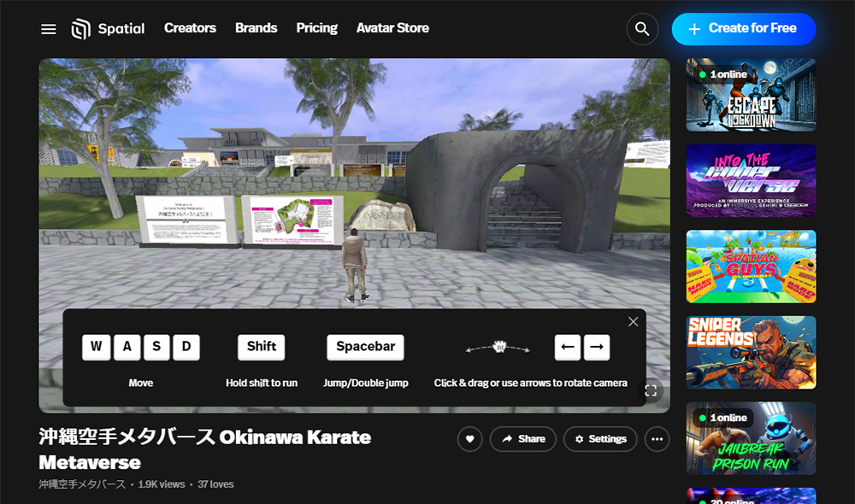Open the three-dot more options menu
Viewport: 855px width, 504px height.
coord(657,439)
